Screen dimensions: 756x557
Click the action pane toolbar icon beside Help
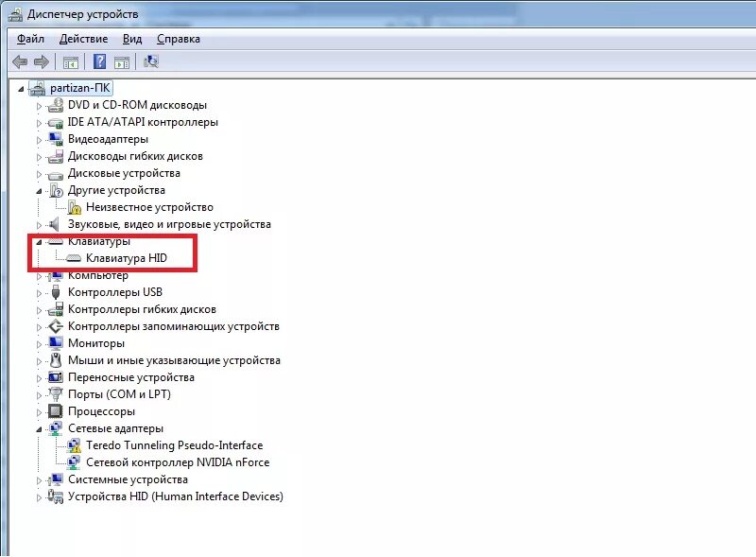[x=122, y=62]
